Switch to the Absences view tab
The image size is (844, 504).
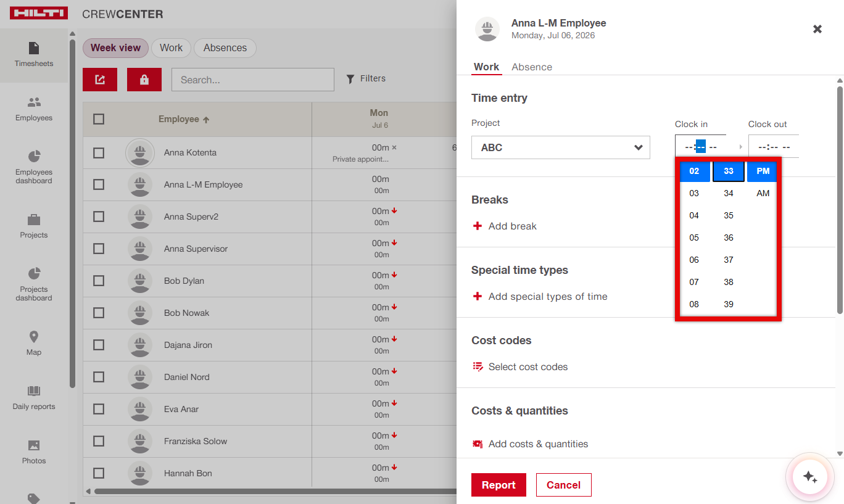225,48
